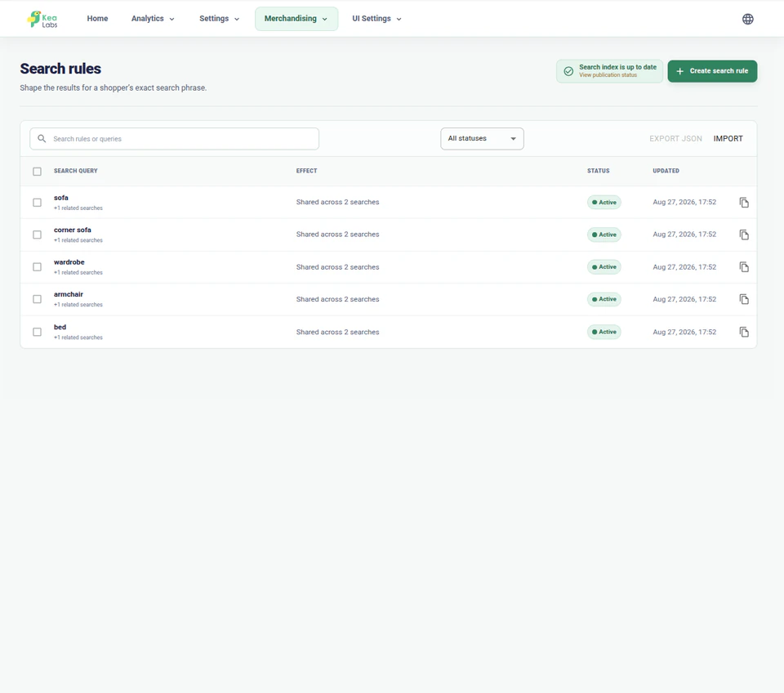Open the sofa search rule

[61, 198]
